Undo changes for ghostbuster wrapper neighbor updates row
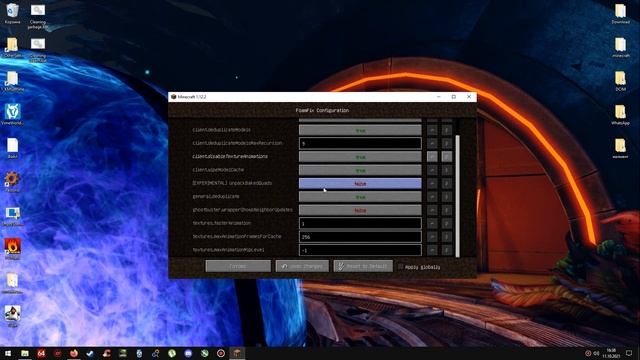The image size is (640, 360). click(432, 210)
